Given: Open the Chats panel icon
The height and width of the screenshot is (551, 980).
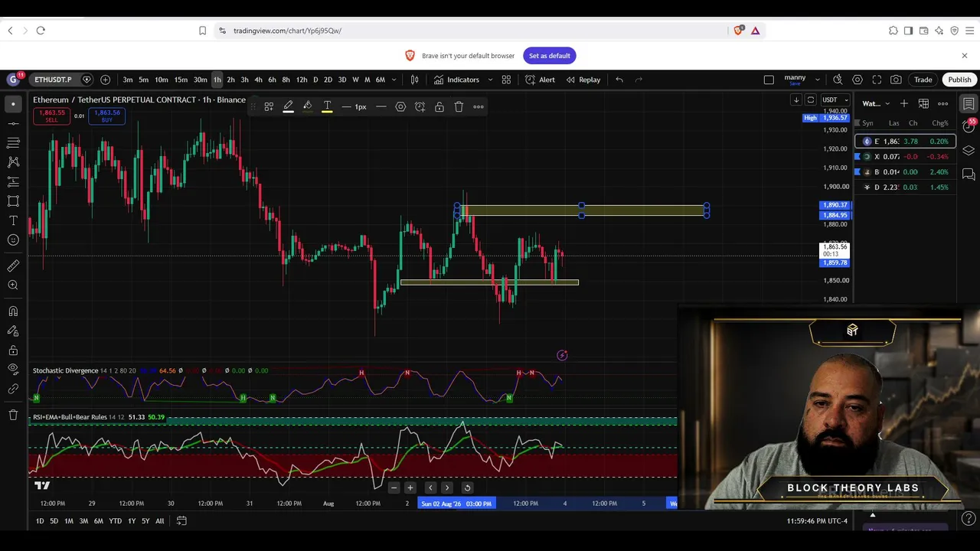Looking at the screenshot, I should click(x=969, y=174).
